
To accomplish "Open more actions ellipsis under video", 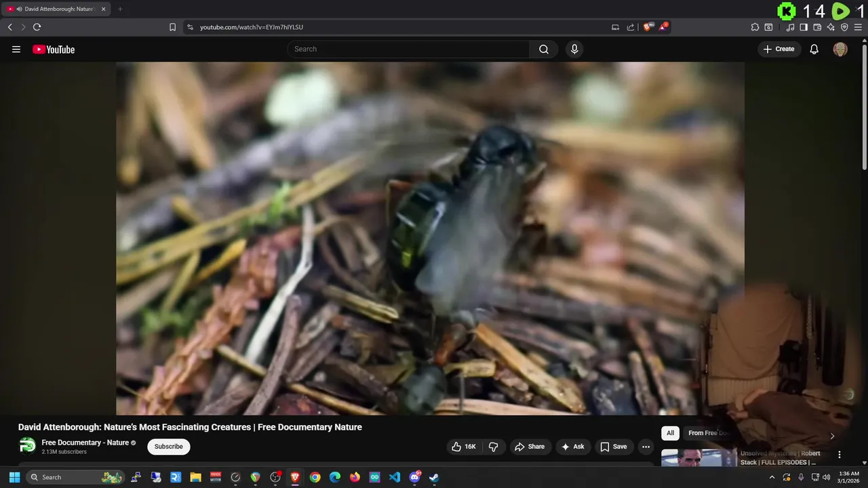I will pos(646,447).
